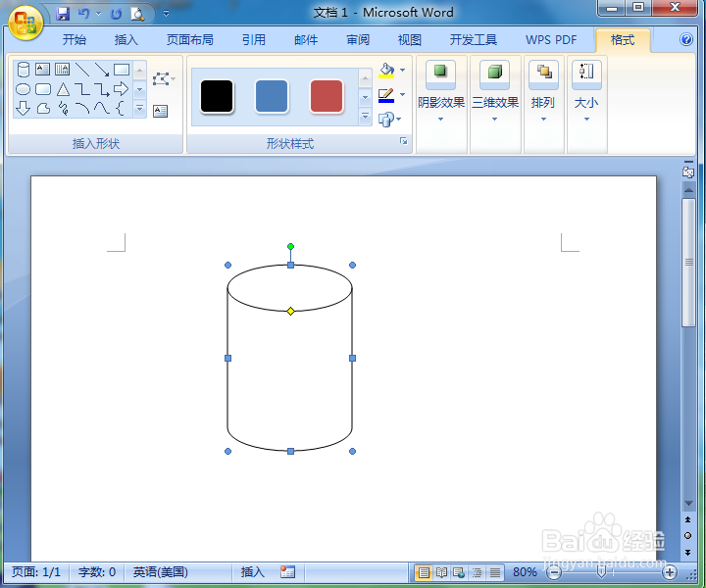Open the Office button menu
The image size is (706, 588).
[25, 24]
